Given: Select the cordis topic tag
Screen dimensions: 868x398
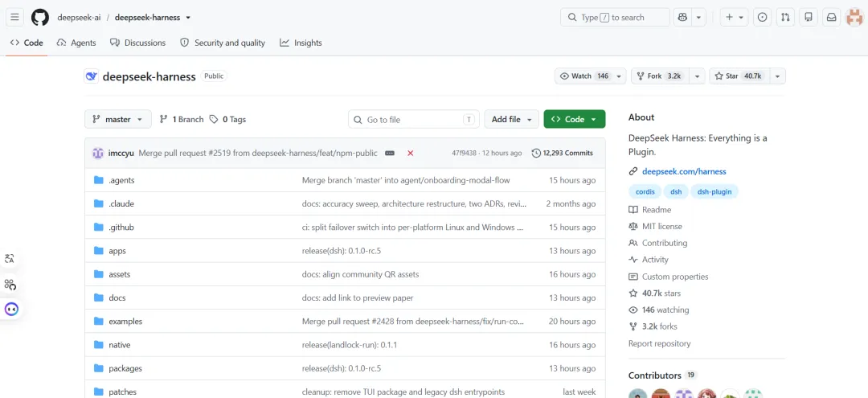Looking at the screenshot, I should click(x=645, y=191).
